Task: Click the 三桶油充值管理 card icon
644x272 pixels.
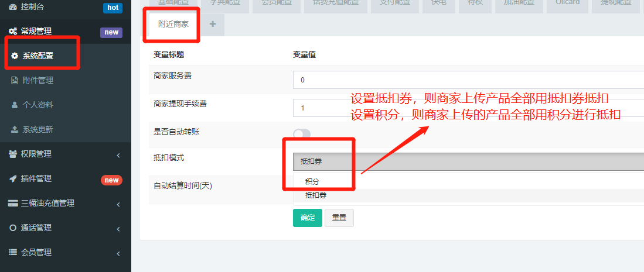Action: [13, 204]
